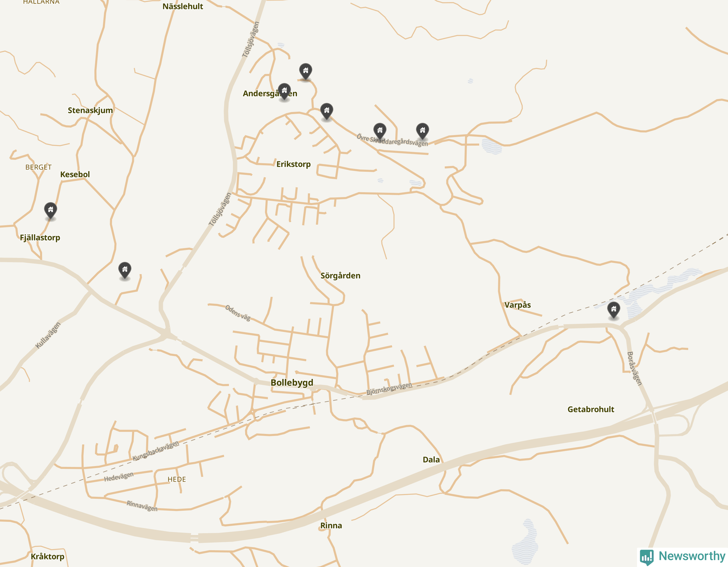Image resolution: width=728 pixels, height=567 pixels.
Task: Select the house marker above Fjällastorp
Action: pyautogui.click(x=50, y=210)
